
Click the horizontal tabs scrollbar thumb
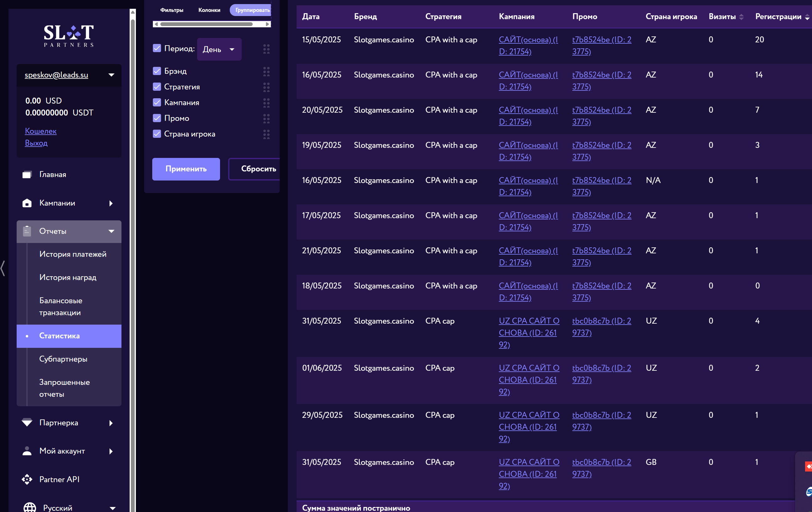pos(206,24)
